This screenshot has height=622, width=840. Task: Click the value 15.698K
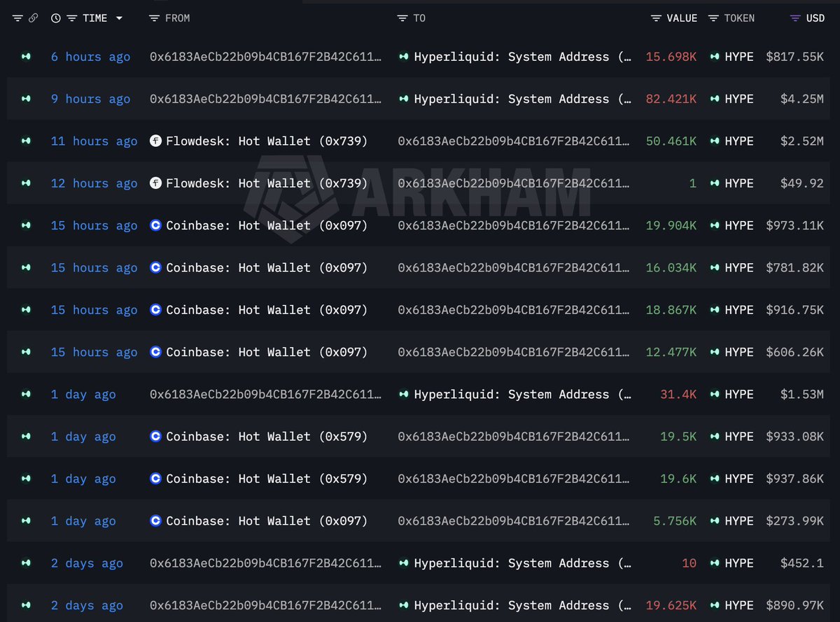point(671,57)
